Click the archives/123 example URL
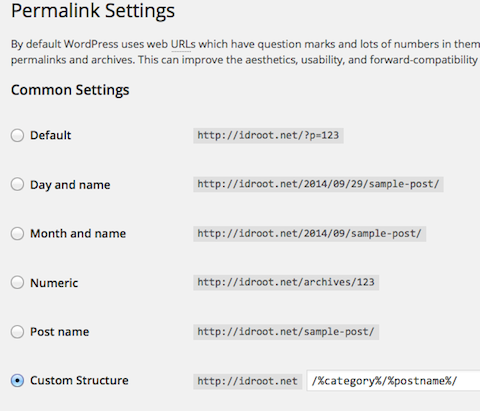The height and width of the screenshot is (411, 480). click(286, 282)
